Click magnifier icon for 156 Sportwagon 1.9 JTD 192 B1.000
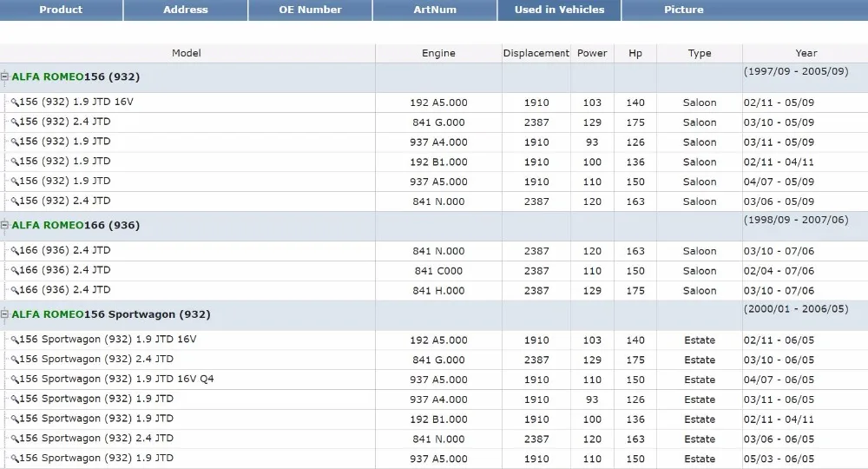This screenshot has height=469, width=868. tap(15, 419)
